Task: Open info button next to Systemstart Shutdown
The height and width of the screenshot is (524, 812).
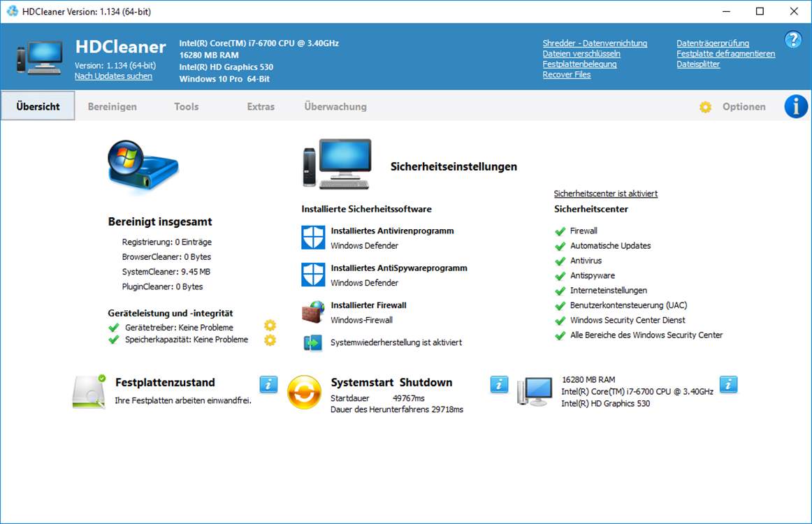Action: [499, 384]
